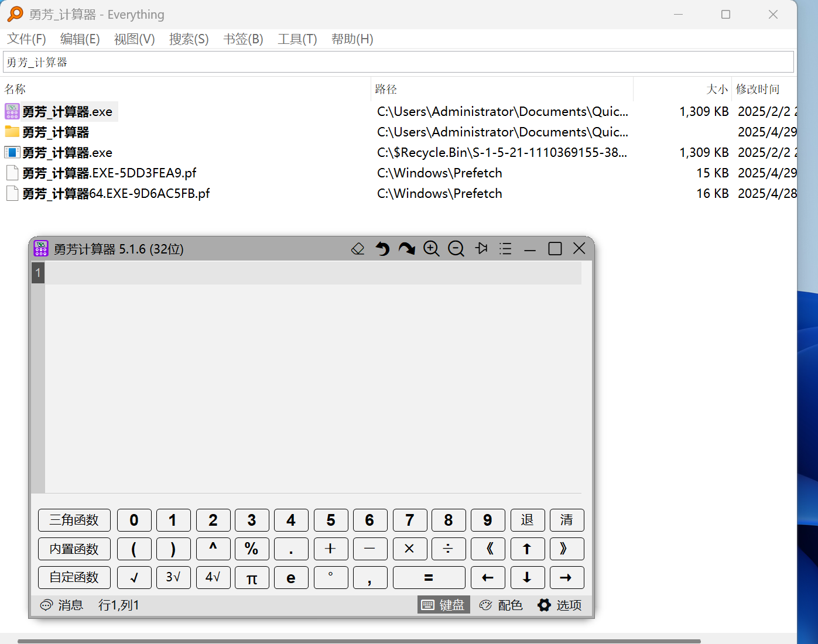Toggle the 键盘 keyboard panel in status bar
818x644 pixels.
(x=444, y=605)
